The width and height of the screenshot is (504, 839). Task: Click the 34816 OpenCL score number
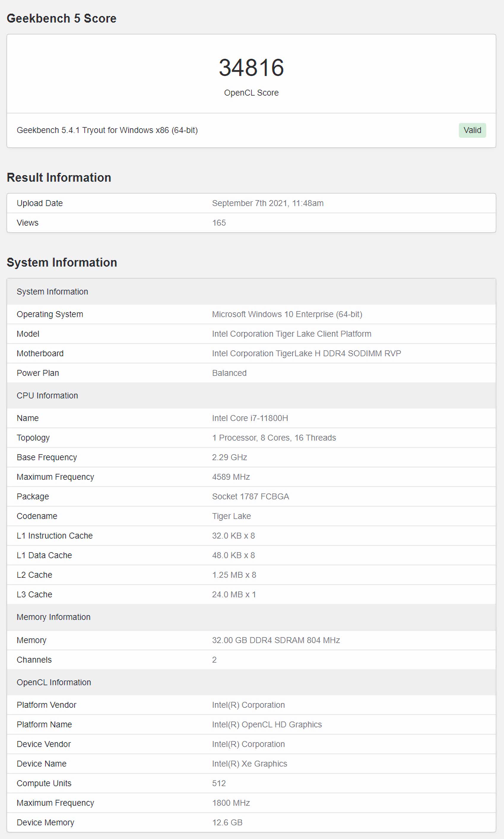point(251,67)
